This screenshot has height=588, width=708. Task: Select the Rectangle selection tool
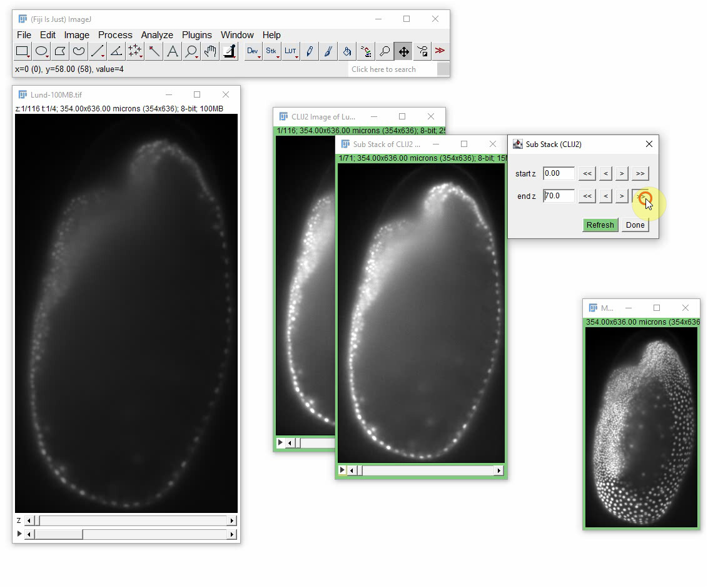click(x=21, y=51)
